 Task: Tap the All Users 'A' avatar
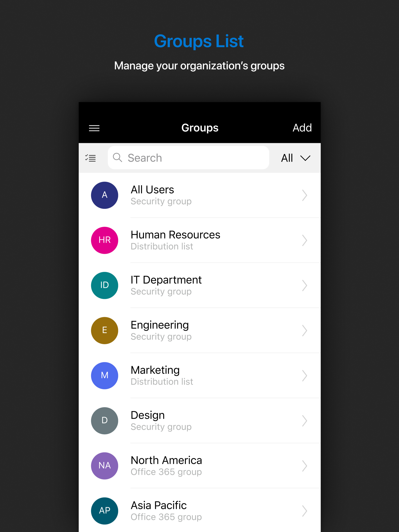104,195
